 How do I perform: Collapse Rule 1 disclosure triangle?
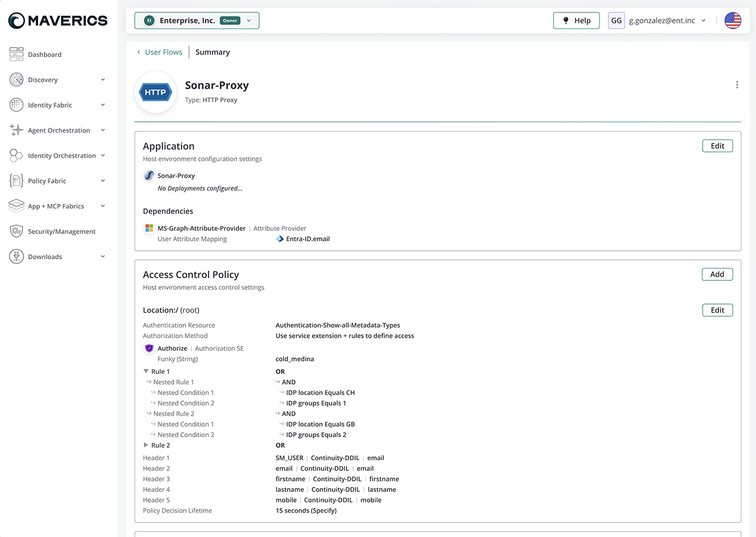(x=146, y=371)
